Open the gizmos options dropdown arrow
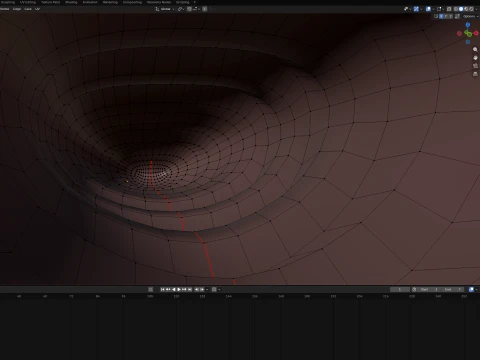The width and height of the screenshot is (480, 360). click(421, 9)
